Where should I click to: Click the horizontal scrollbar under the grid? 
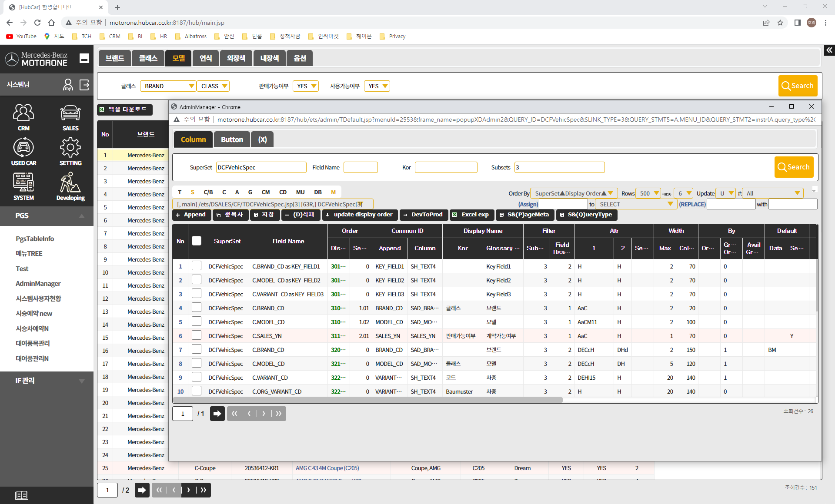tap(367, 400)
